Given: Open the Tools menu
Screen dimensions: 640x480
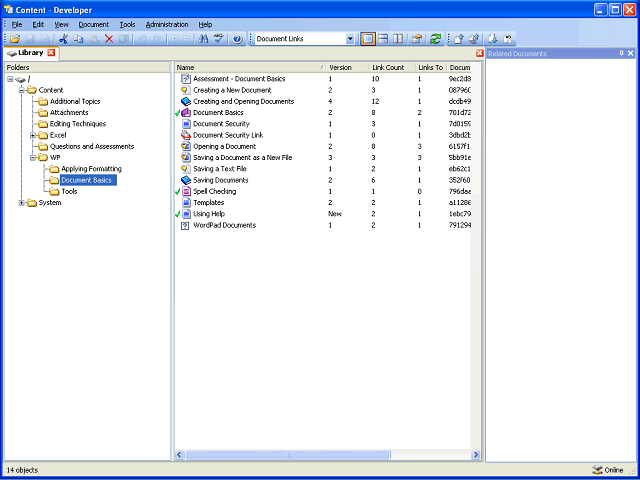Looking at the screenshot, I should point(127,24).
